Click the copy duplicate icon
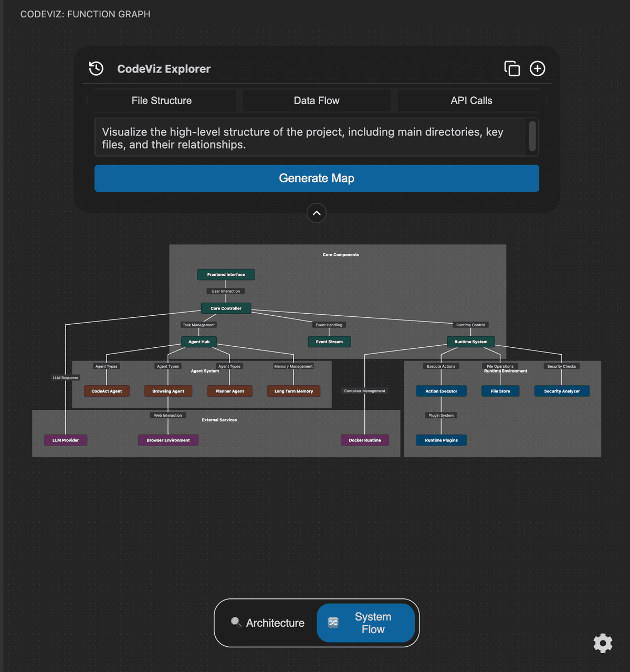This screenshot has width=630, height=672. click(x=512, y=68)
